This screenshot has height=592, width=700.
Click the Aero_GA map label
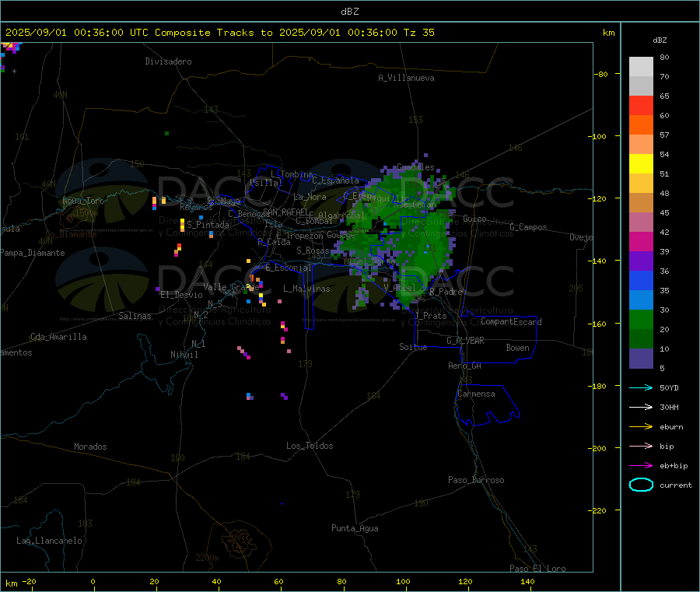(x=465, y=366)
